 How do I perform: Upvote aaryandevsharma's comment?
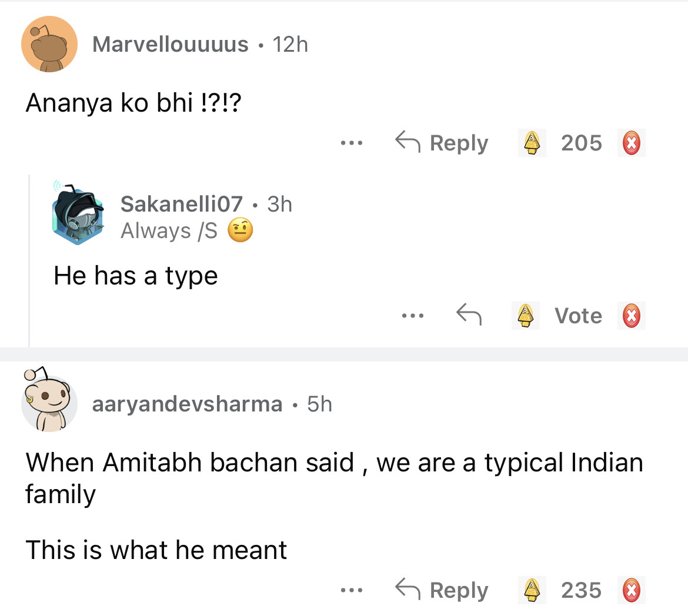(x=532, y=590)
